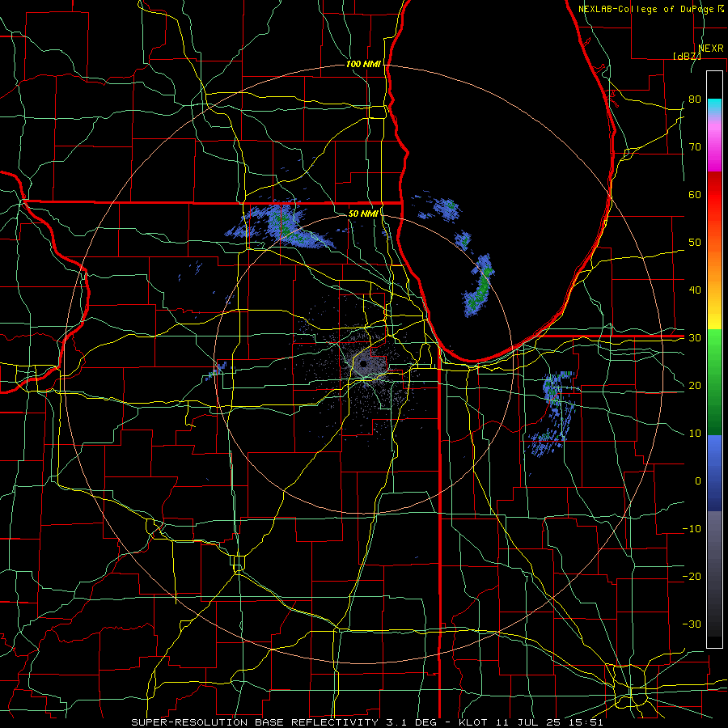Click the 50 NMI range ring label

363,214
